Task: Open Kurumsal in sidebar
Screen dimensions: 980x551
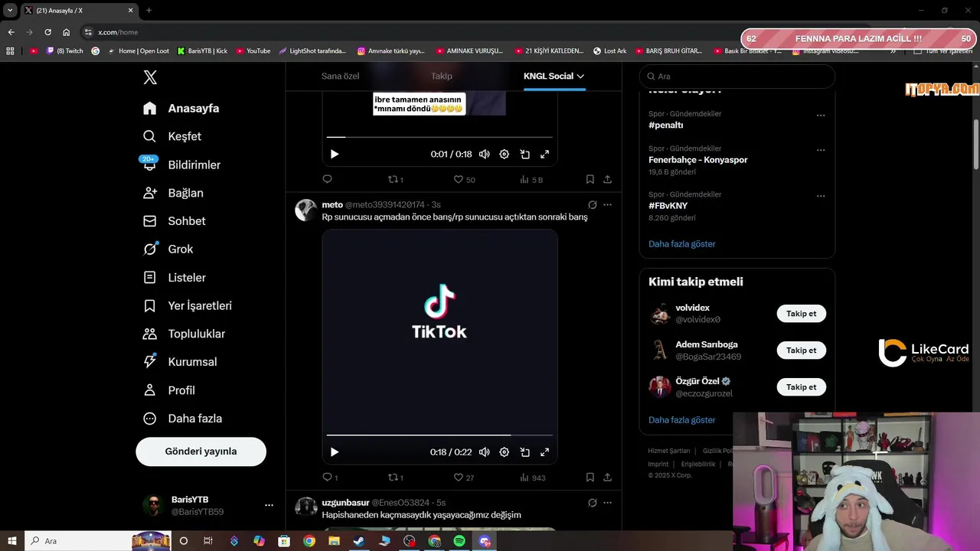Action: 180,362
